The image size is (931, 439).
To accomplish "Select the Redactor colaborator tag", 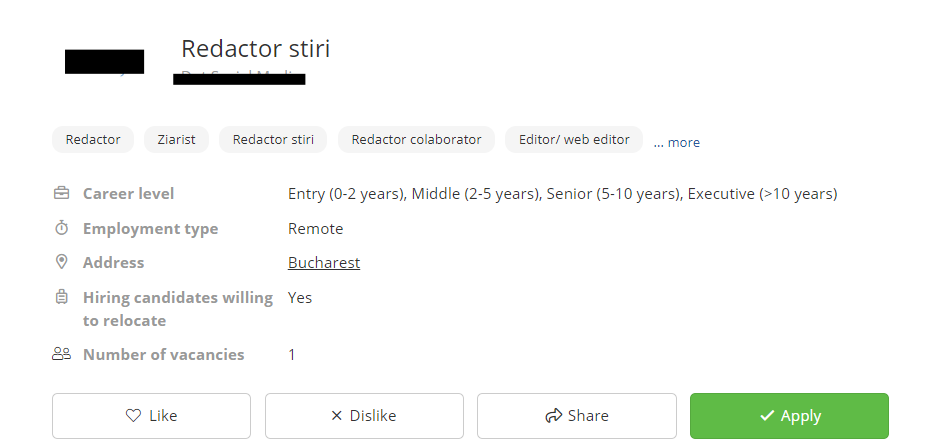I will coord(416,140).
